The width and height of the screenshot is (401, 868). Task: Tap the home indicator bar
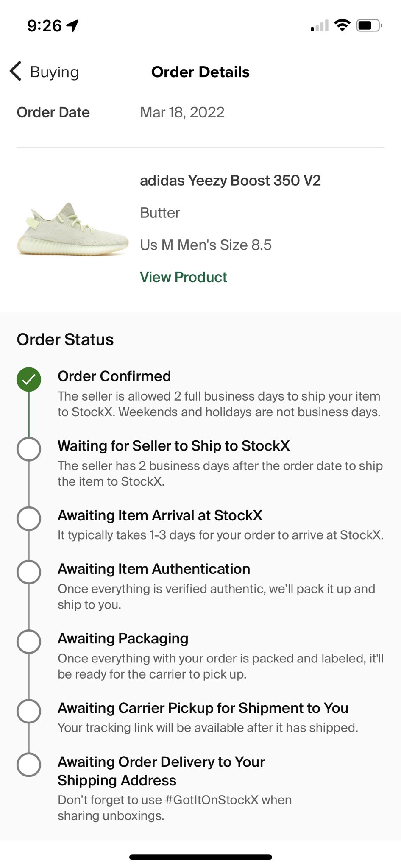click(200, 857)
